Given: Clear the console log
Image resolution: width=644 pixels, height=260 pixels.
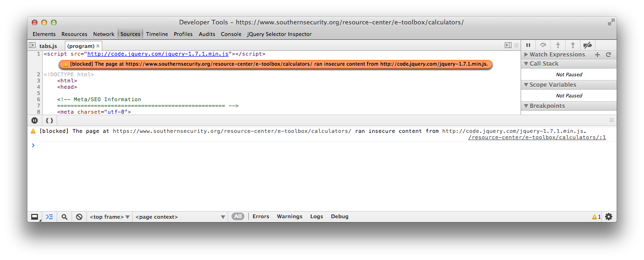Looking at the screenshot, I should 79,217.
